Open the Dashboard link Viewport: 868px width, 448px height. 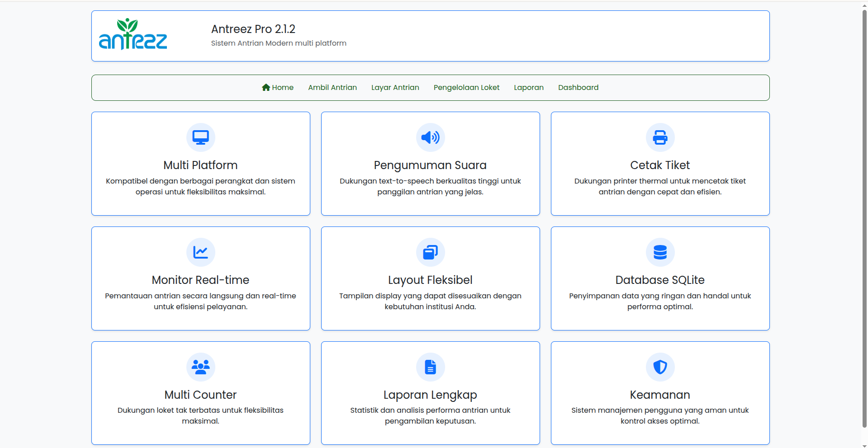[578, 88]
